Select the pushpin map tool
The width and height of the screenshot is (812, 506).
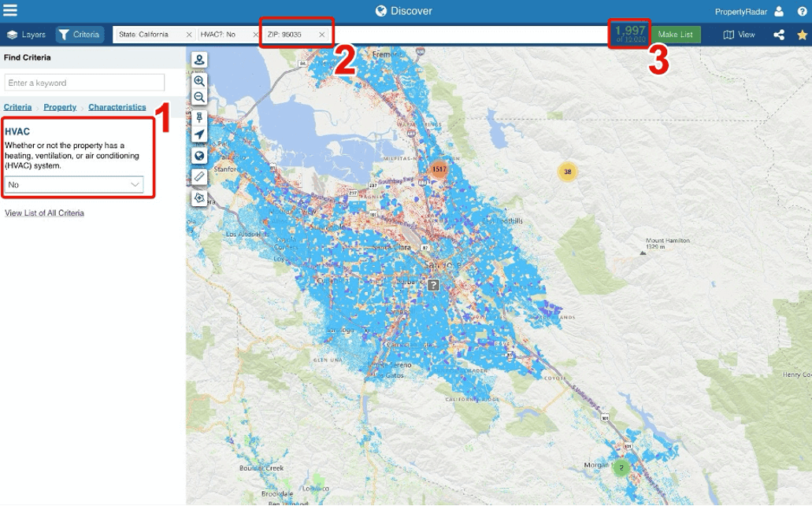pyautogui.click(x=199, y=118)
